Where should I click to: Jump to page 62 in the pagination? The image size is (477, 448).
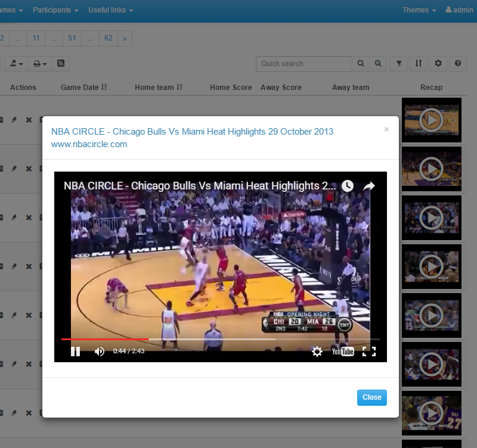[x=108, y=38]
